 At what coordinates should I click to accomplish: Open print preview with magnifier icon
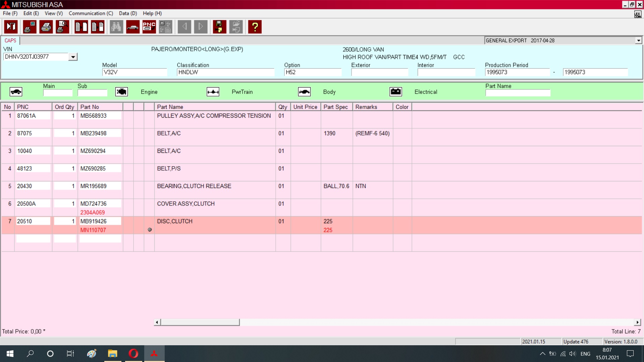62,27
